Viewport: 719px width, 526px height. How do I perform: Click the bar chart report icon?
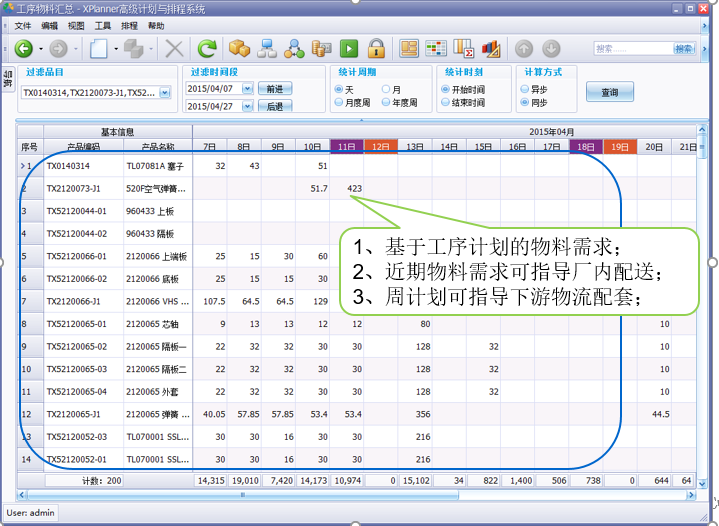tap(491, 48)
